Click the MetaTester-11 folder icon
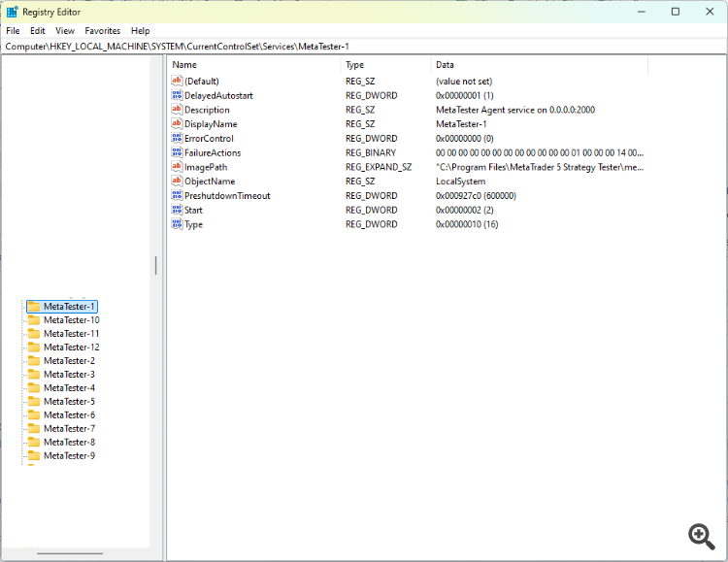Image resolution: width=728 pixels, height=562 pixels. click(34, 334)
